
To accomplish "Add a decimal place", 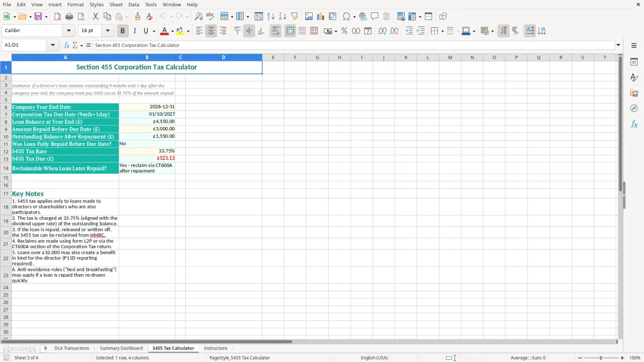I will [382, 31].
